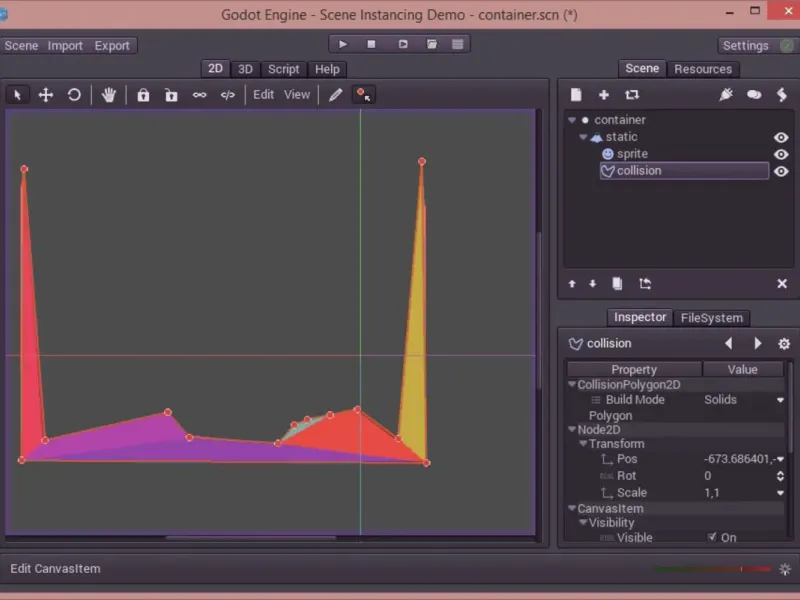Screen dimensions: 800x600
Task: Click the lock selected object icon
Action: tap(143, 95)
